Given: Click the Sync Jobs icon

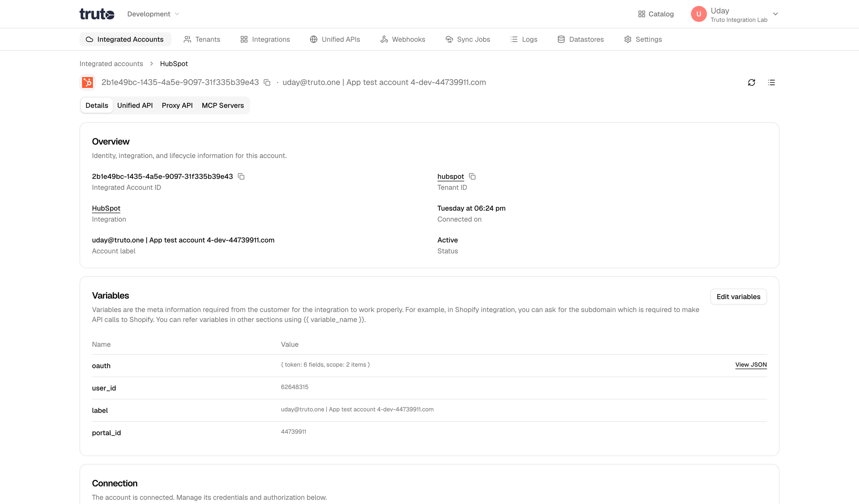Looking at the screenshot, I should click(x=449, y=39).
